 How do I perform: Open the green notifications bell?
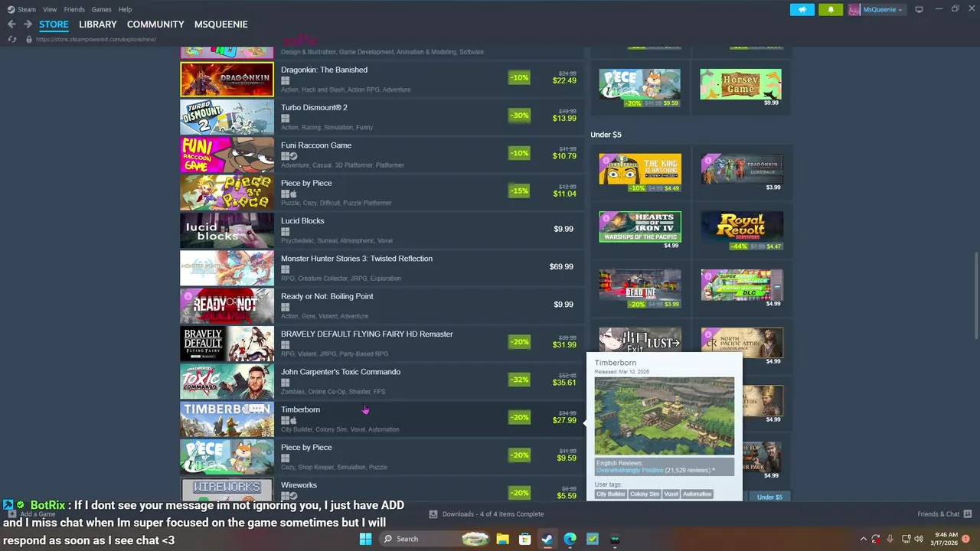831,9
